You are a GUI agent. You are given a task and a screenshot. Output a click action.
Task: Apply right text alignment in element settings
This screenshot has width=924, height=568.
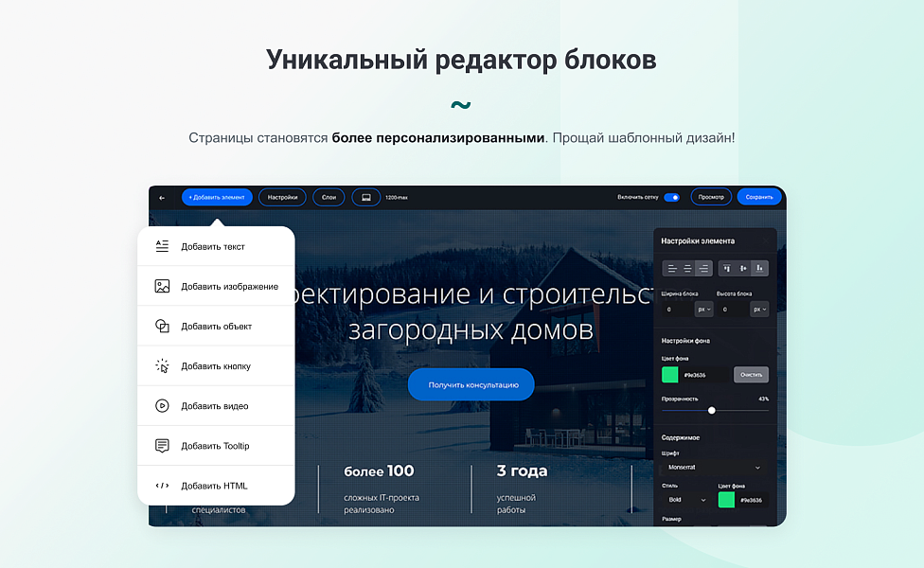pyautogui.click(x=703, y=268)
